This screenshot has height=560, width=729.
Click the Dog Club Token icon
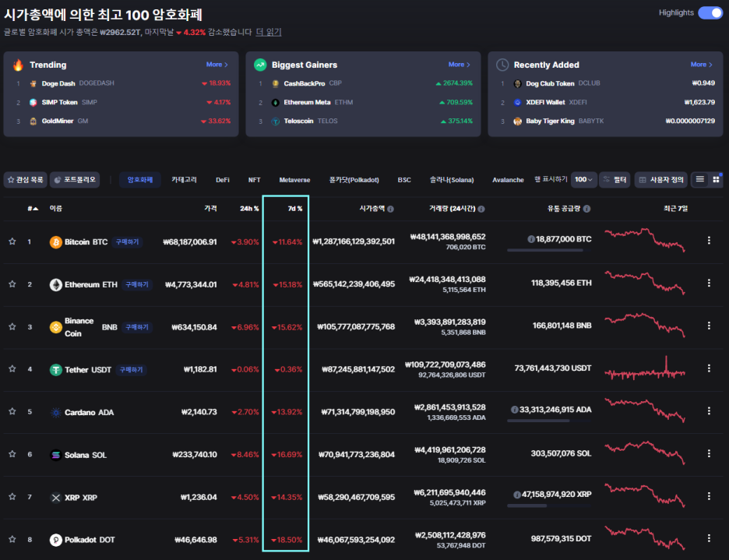(x=517, y=83)
